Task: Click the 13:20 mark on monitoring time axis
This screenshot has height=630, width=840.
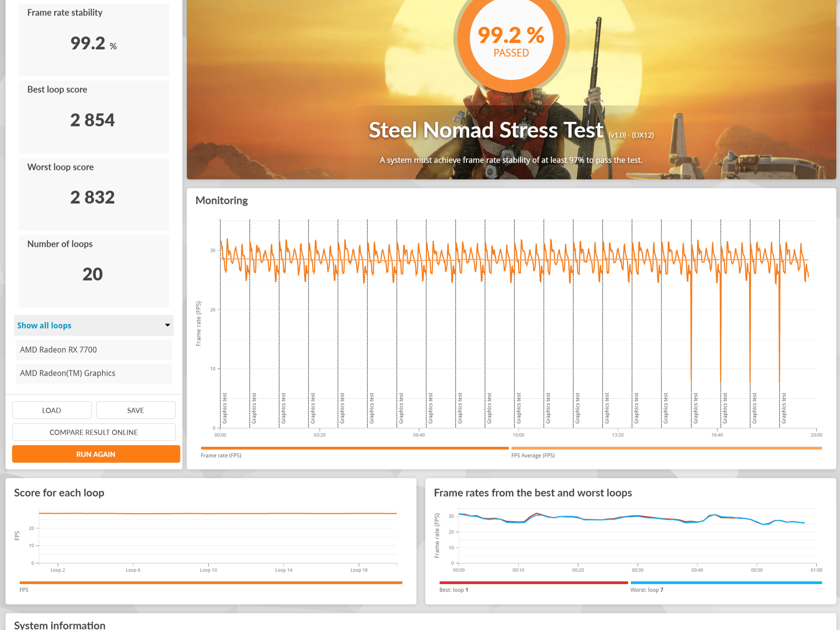Action: point(618,435)
